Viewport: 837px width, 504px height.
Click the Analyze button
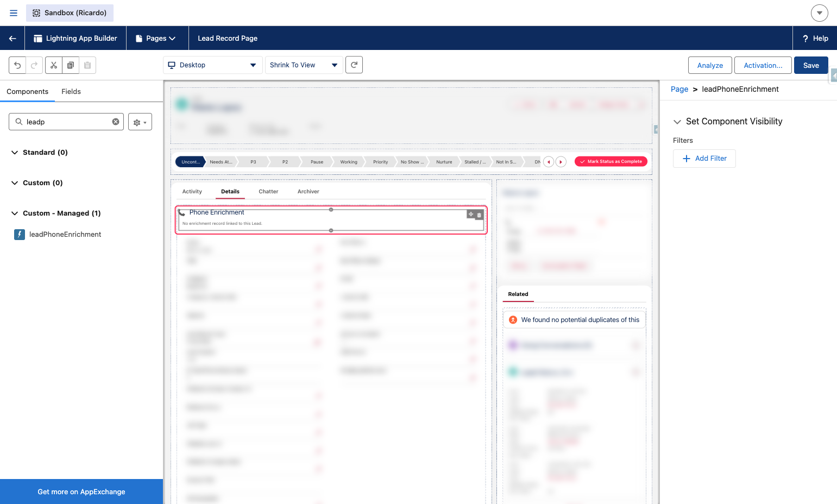pyautogui.click(x=710, y=65)
